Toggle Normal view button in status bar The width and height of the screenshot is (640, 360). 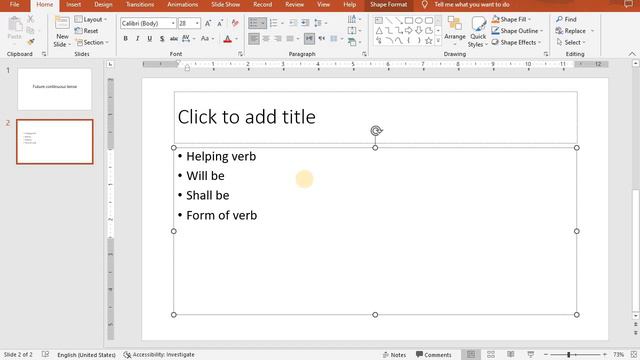(471, 354)
